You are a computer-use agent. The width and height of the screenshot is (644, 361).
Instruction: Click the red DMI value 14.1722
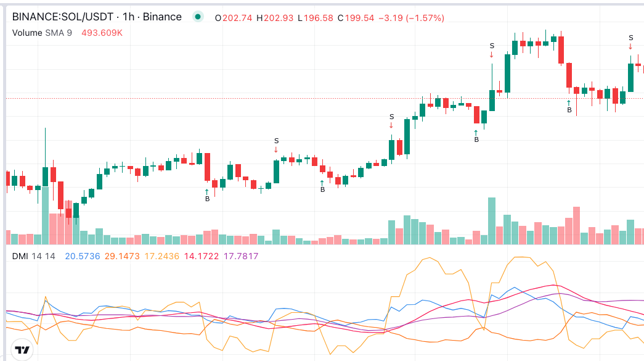202,256
